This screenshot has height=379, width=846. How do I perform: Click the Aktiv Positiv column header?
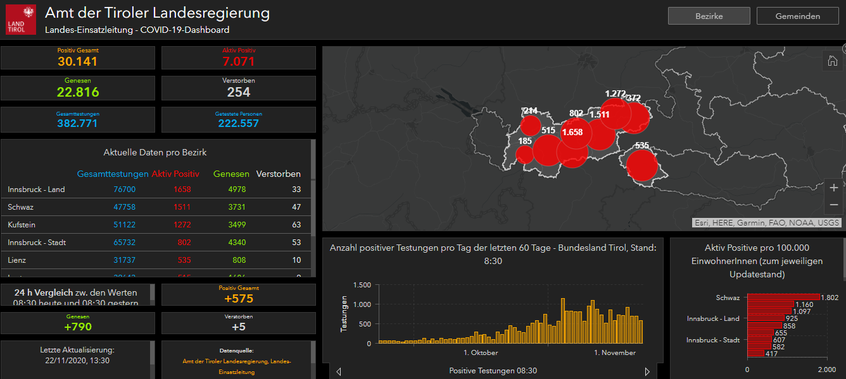pos(176,174)
